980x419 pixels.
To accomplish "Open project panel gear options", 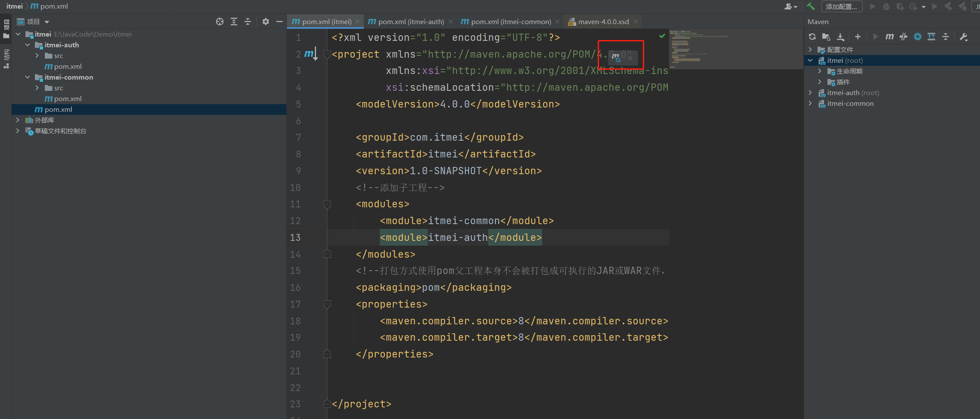I will tap(266, 22).
